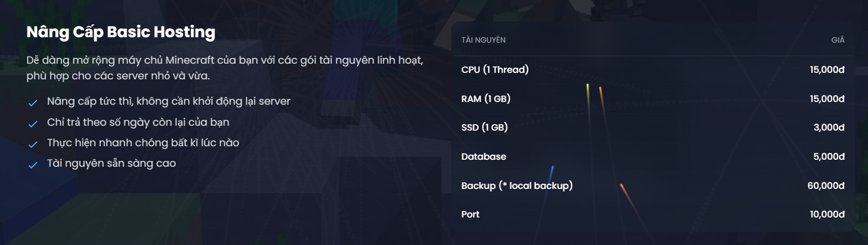Select the "Backup (* local backup)" resource label
The height and width of the screenshot is (245, 868).
(517, 186)
